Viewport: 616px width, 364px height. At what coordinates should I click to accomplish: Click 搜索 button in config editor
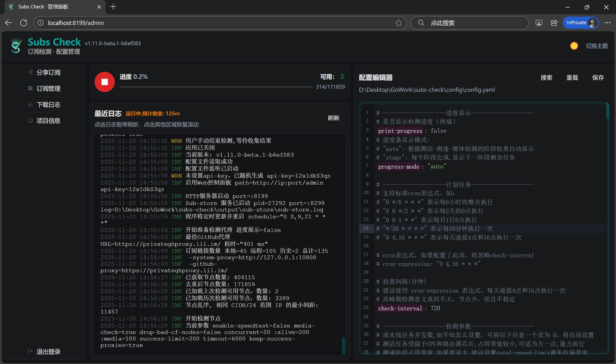point(546,78)
